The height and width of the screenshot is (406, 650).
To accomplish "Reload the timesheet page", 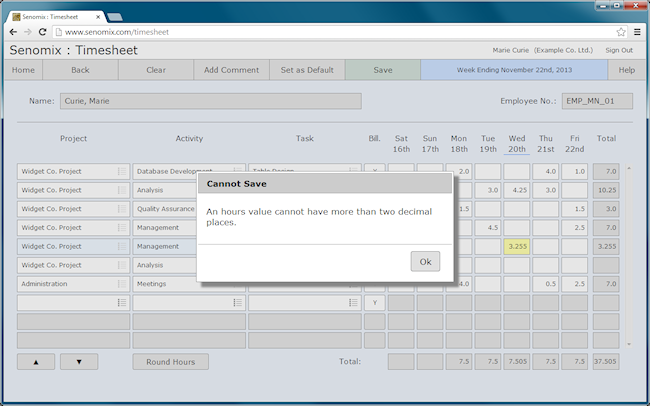I will coord(42,32).
